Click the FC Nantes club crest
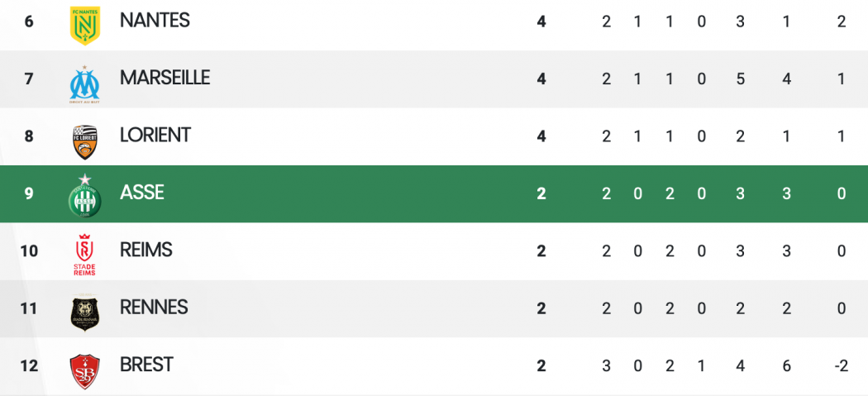 [84, 25]
